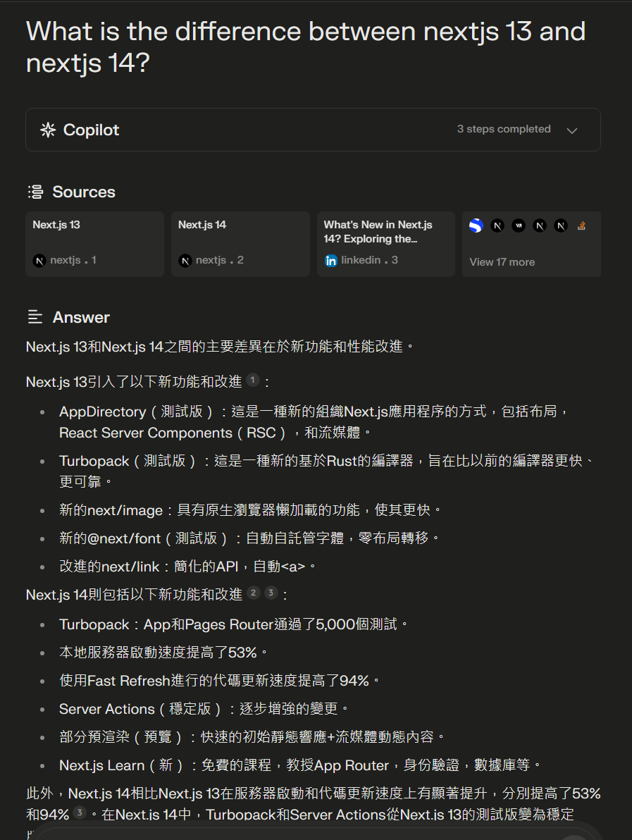Image resolution: width=632 pixels, height=840 pixels.
Task: Click the 'Sources' heading
Action: tap(84, 192)
